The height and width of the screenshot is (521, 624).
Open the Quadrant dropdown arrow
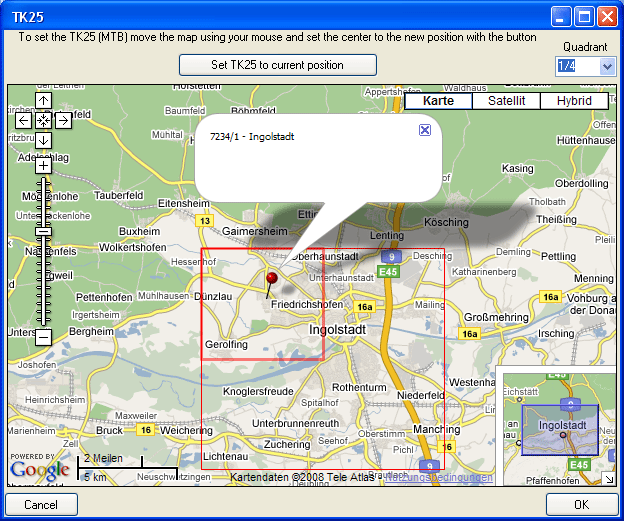(607, 66)
